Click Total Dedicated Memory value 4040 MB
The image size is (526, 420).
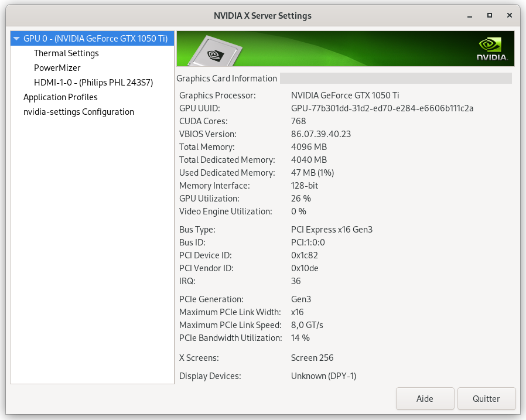pos(309,160)
